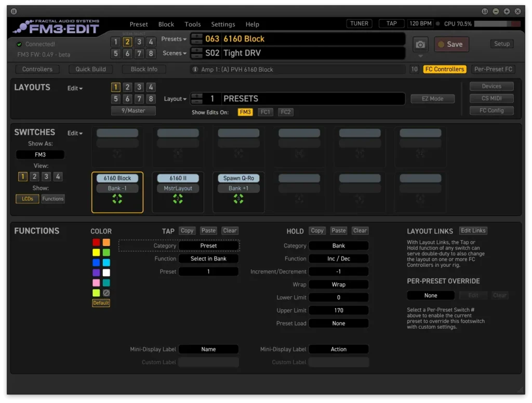Click the info icon beside Amp 1 text
532x403 pixels.
coord(195,69)
